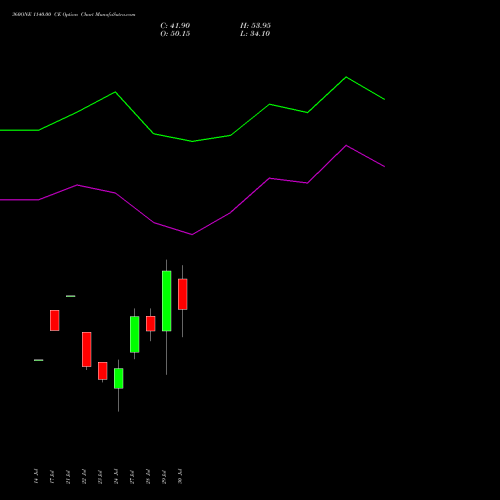Select the 23 Jul date label
500x500 pixels.
tap(100, 476)
